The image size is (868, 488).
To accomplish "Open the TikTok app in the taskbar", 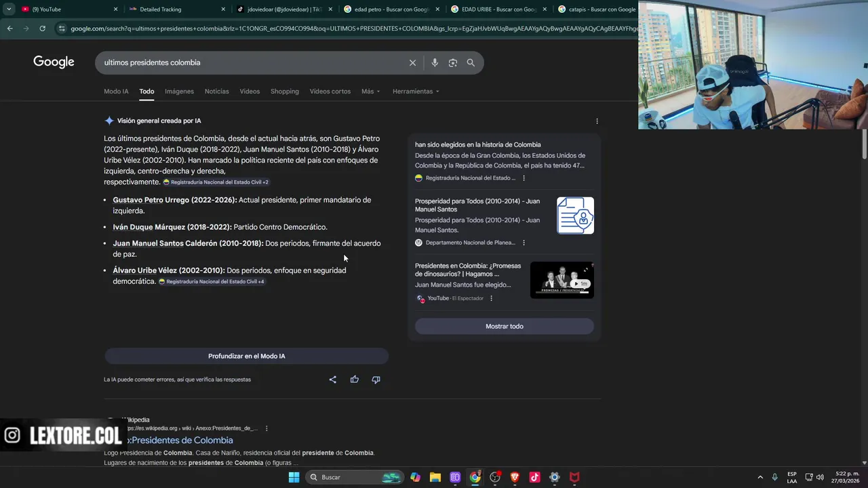I will coord(534,477).
